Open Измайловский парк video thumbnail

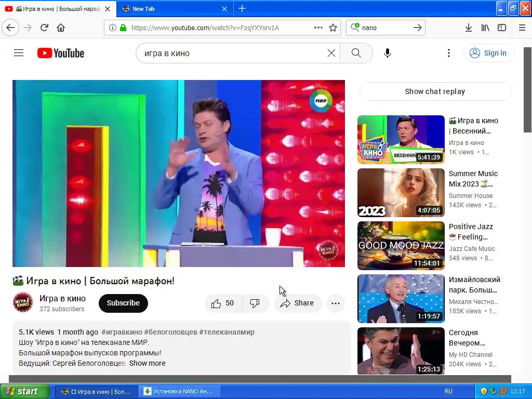click(401, 298)
